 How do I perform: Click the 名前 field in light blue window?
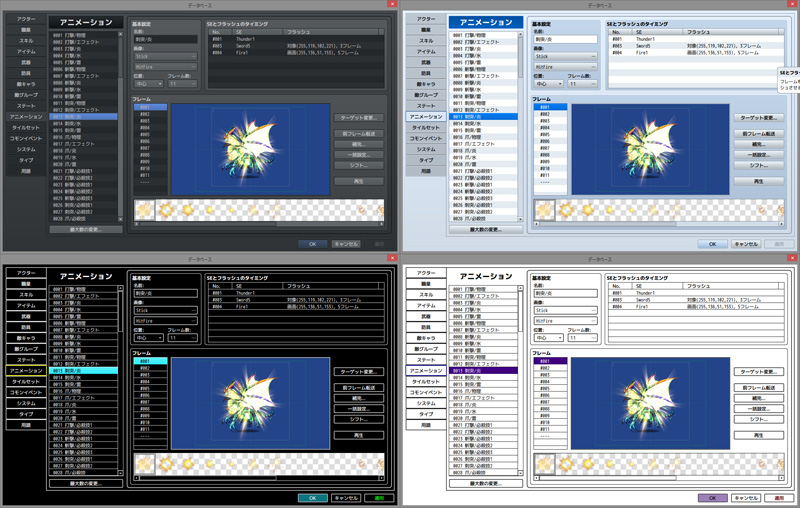coord(565,39)
